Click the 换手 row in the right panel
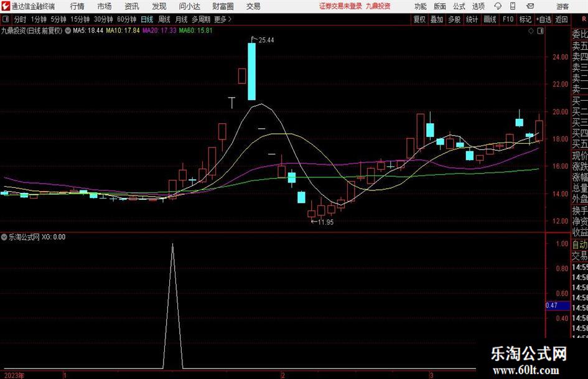Image resolution: width=588 pixels, height=379 pixels. tap(580, 210)
